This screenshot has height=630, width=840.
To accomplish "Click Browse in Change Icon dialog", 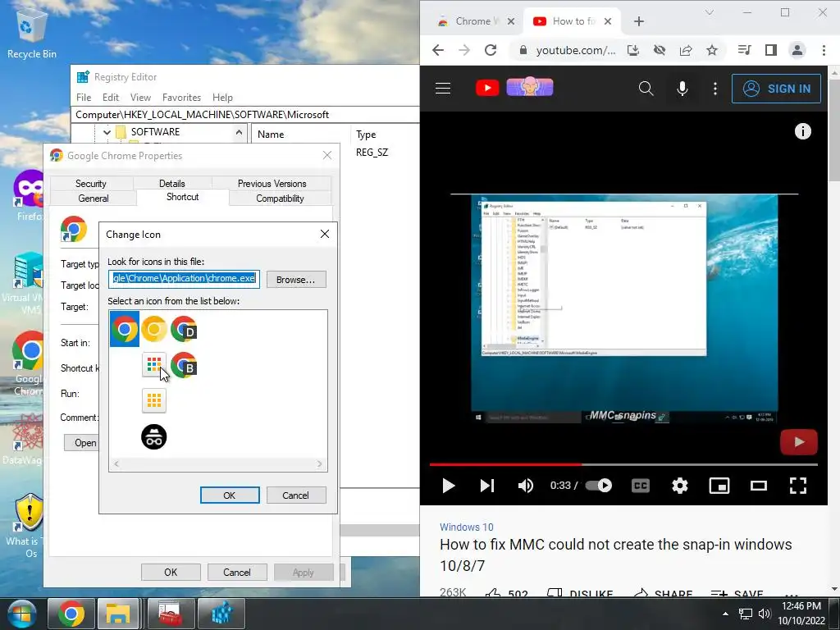I will point(295,280).
